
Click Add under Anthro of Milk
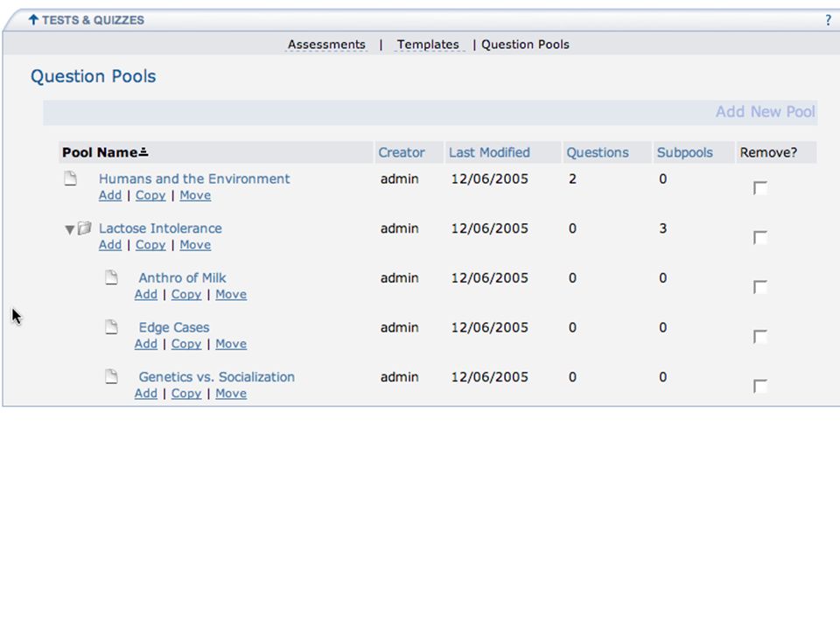click(x=146, y=295)
